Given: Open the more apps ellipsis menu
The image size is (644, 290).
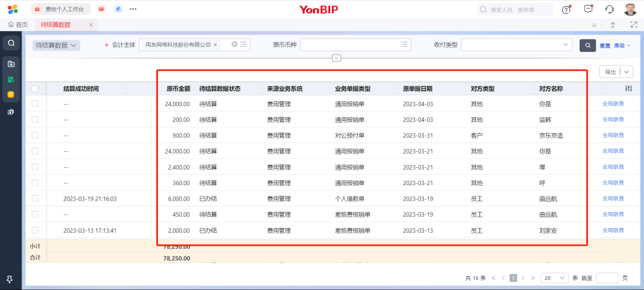Looking at the screenshot, I should coord(133,9).
